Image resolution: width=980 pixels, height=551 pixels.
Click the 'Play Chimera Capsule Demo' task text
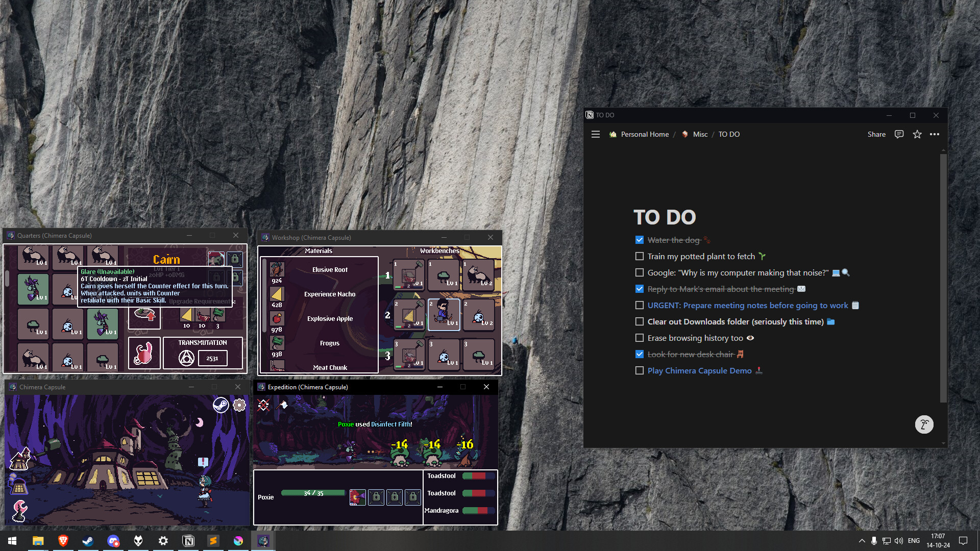click(699, 370)
